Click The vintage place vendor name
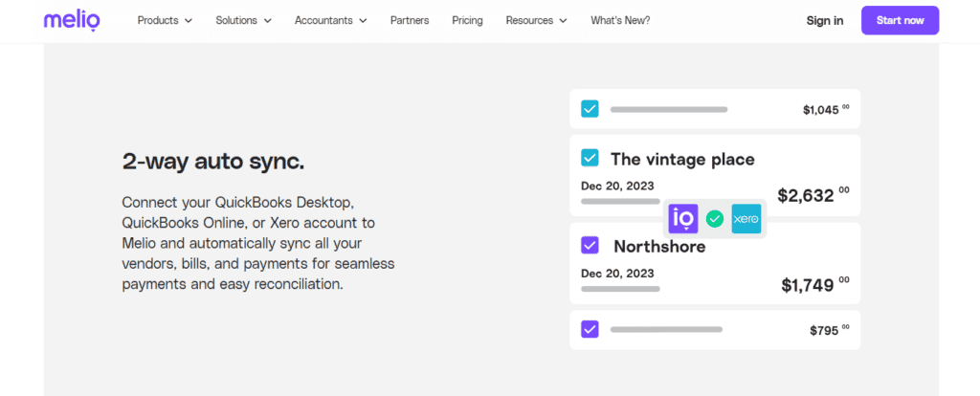 pyautogui.click(x=682, y=160)
